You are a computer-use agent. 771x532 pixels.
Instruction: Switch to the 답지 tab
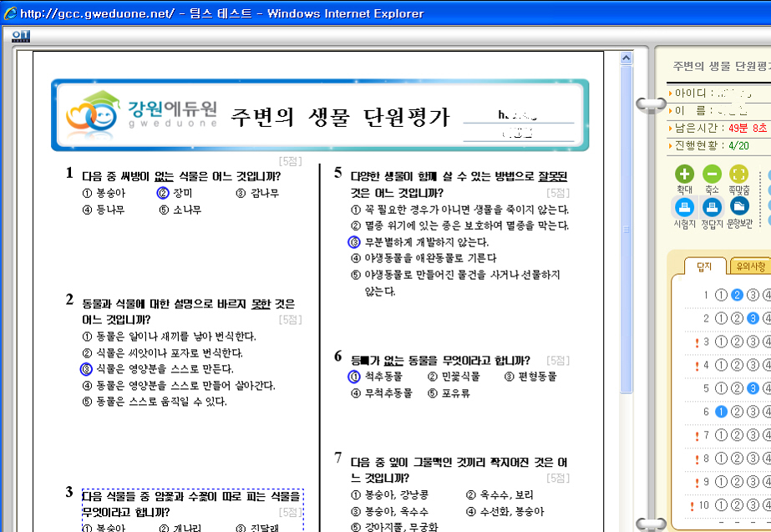[x=705, y=266]
